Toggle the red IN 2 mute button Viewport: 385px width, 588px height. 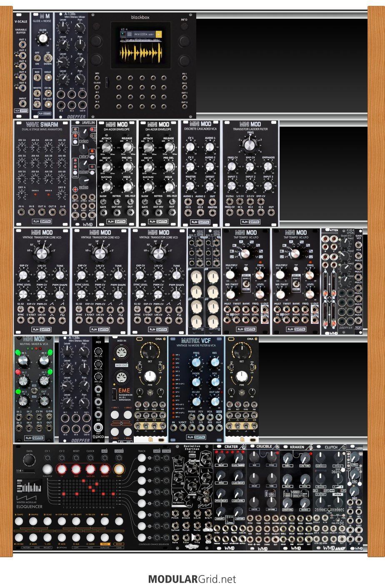point(18,372)
